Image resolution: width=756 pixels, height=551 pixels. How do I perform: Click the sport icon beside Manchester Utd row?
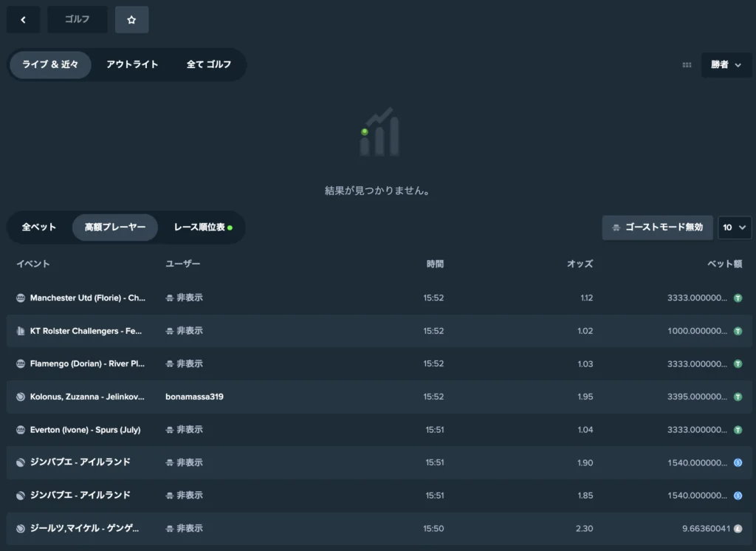tap(21, 298)
